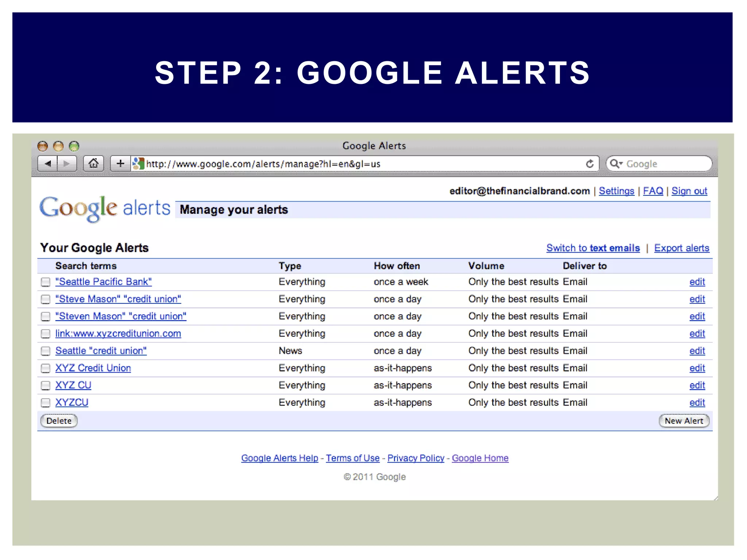Open the link:www.xyzcreditunion.com alert

[118, 334]
